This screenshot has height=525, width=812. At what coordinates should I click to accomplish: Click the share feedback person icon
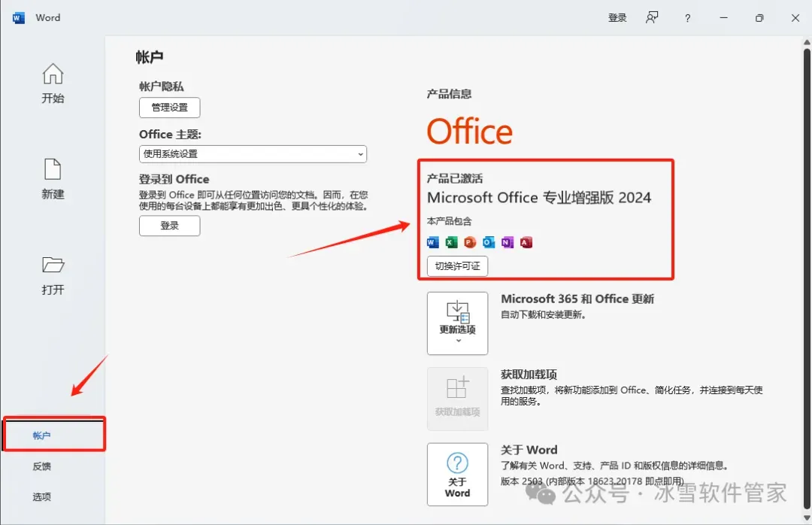[652, 17]
